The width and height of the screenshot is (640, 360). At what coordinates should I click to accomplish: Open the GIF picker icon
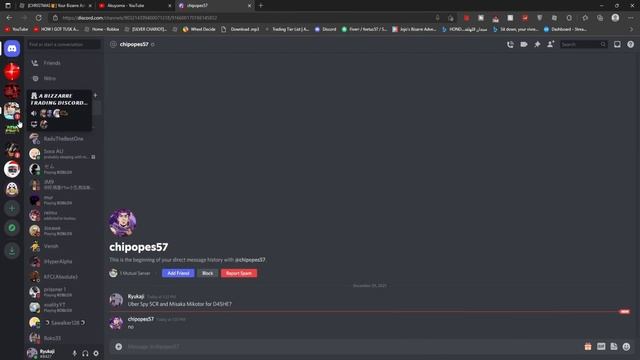(x=601, y=347)
